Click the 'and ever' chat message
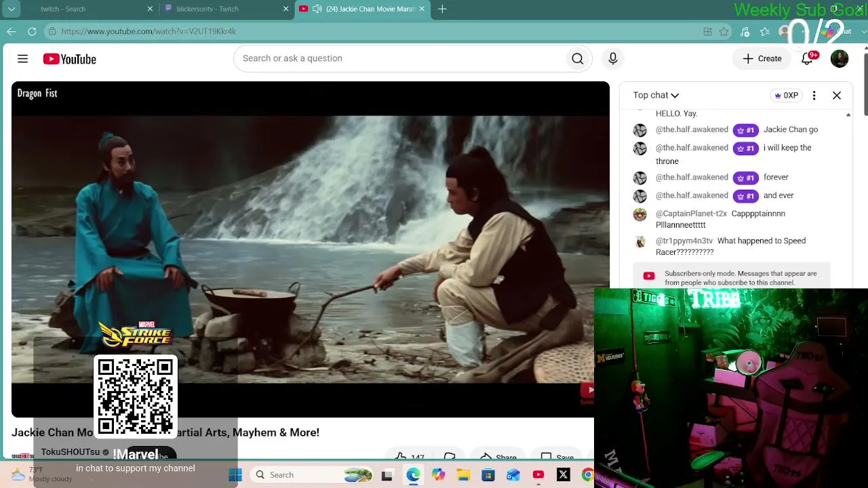Screen dimensions: 868x488 (x=778, y=195)
